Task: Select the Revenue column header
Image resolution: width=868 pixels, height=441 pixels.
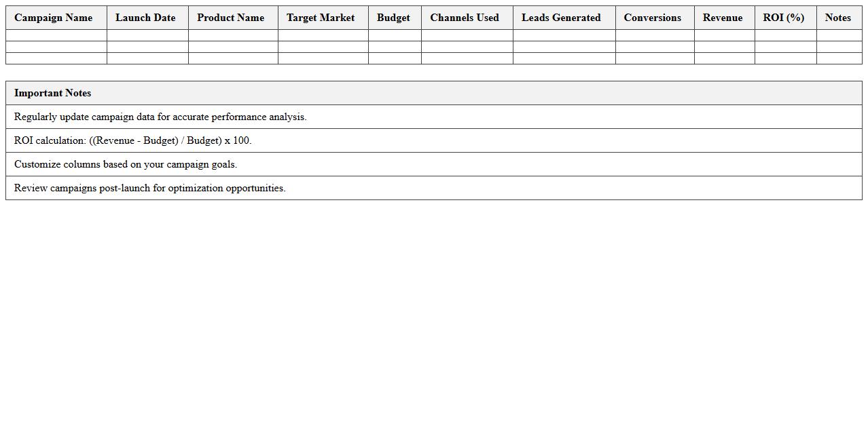Action: tap(723, 18)
